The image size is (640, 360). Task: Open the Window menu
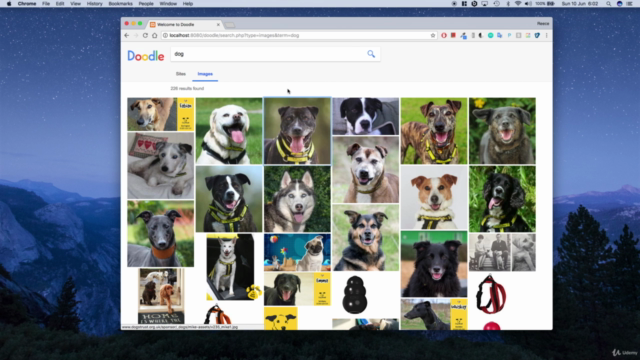[168, 4]
